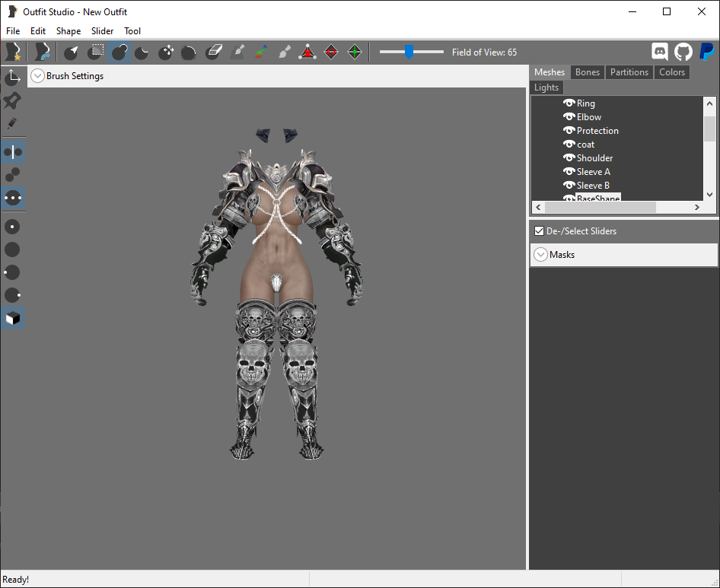Click the Field of View slider handle
The height and width of the screenshot is (588, 720).
point(409,52)
